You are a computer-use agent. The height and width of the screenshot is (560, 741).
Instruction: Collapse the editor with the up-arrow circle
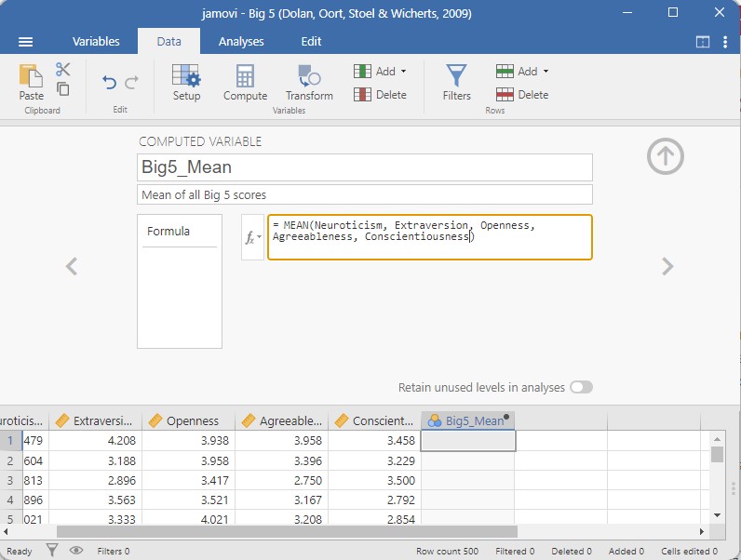665,156
